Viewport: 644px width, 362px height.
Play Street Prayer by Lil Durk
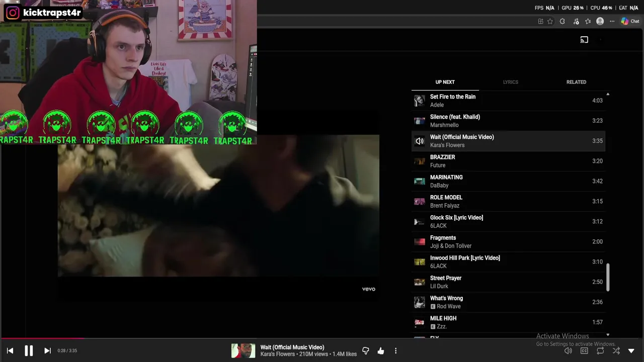[x=508, y=282]
